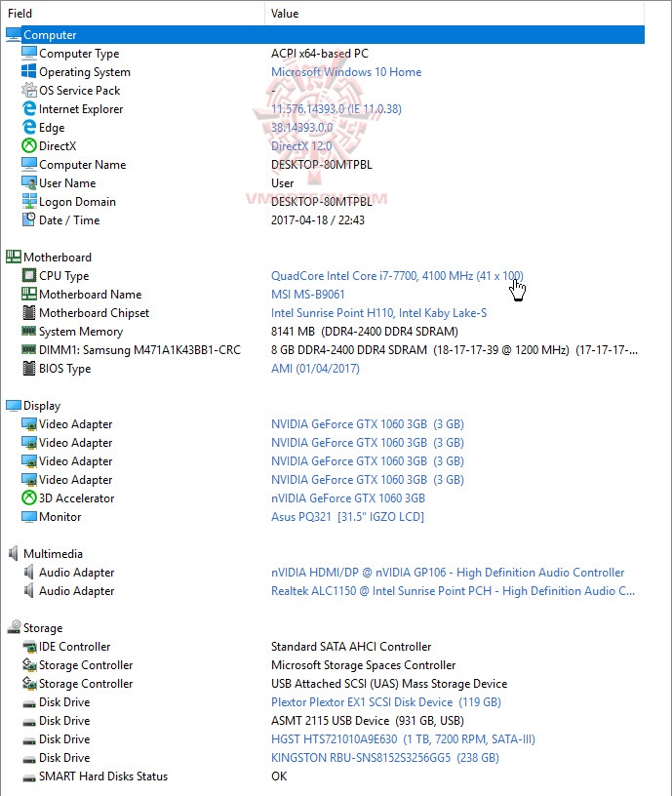This screenshot has width=672, height=796.
Task: Open the Microsoft Windows 10 Home link
Action: click(x=346, y=72)
